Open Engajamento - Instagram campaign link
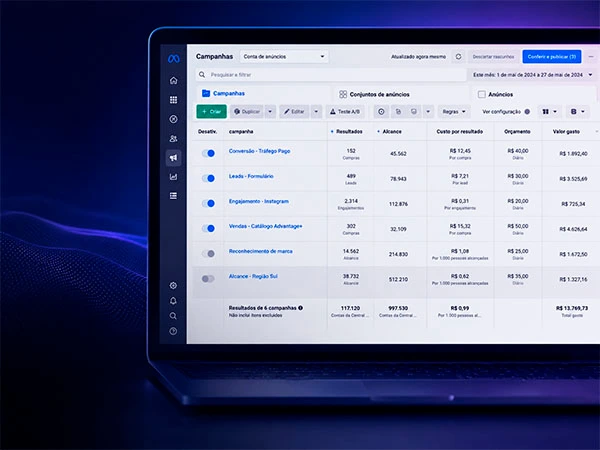The width and height of the screenshot is (600, 450). (259, 201)
